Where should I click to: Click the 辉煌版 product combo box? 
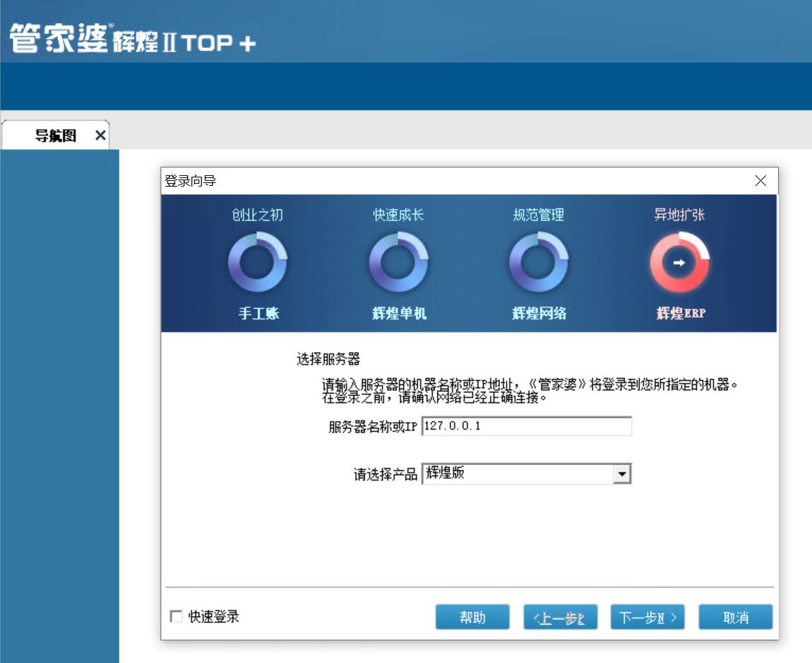tap(517, 474)
